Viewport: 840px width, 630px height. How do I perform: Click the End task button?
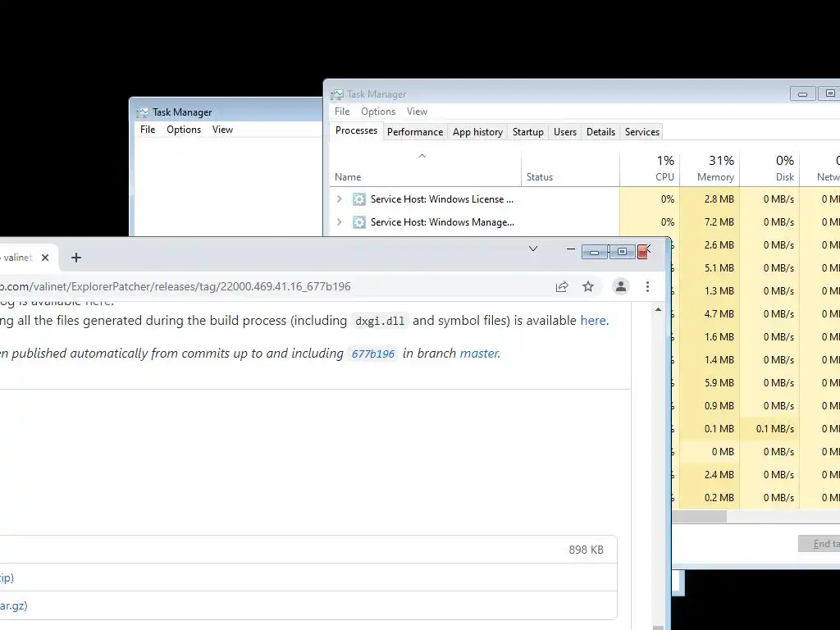point(819,544)
